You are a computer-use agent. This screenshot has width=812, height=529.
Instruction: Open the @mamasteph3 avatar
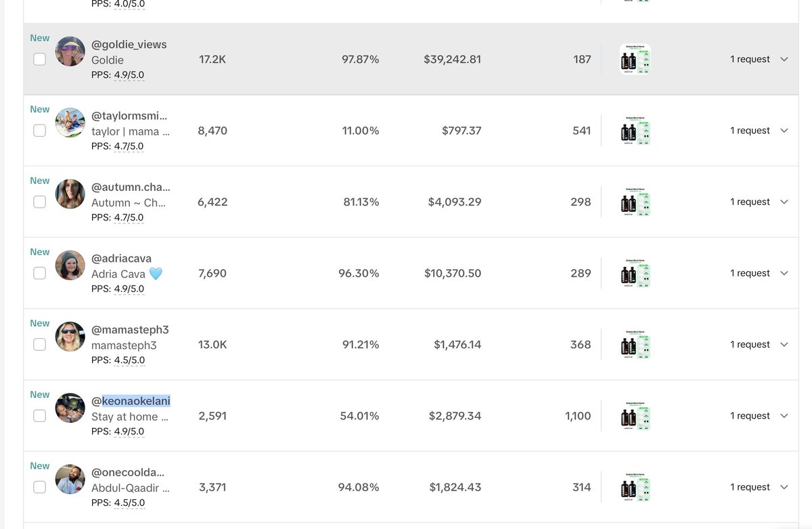click(x=70, y=337)
